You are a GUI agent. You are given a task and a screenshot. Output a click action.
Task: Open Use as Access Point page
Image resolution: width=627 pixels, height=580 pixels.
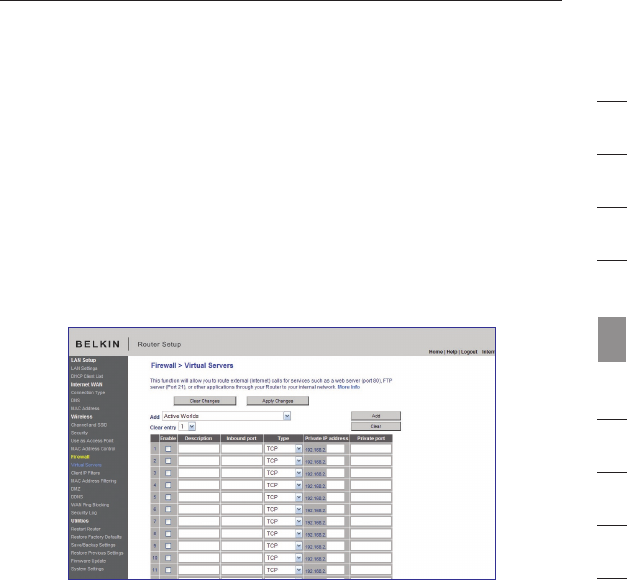(92, 441)
